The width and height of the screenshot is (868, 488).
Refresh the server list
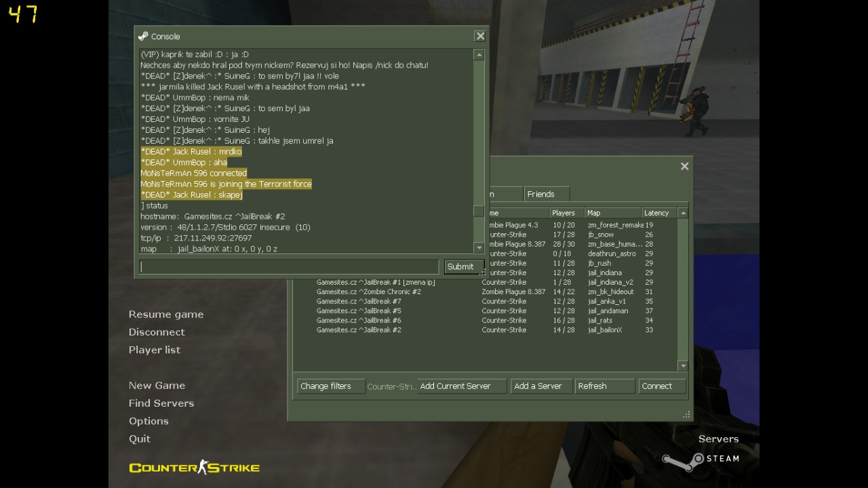[x=605, y=386]
